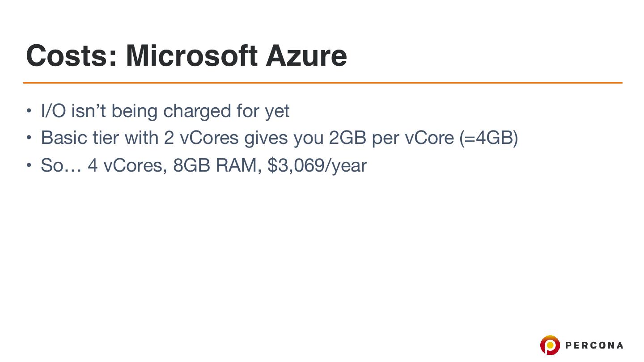Click the orange divider line under title
The width and height of the screenshot is (644, 362).
point(322,83)
